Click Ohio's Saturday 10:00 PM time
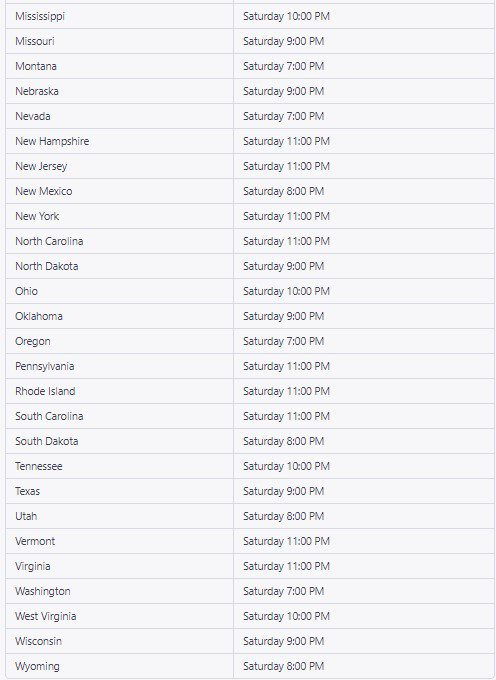The height and width of the screenshot is (680, 496). [x=286, y=291]
